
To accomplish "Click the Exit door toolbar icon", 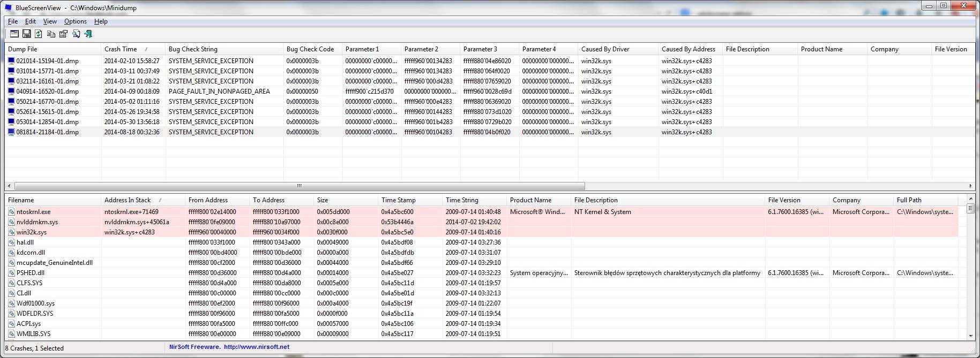I will [x=88, y=34].
